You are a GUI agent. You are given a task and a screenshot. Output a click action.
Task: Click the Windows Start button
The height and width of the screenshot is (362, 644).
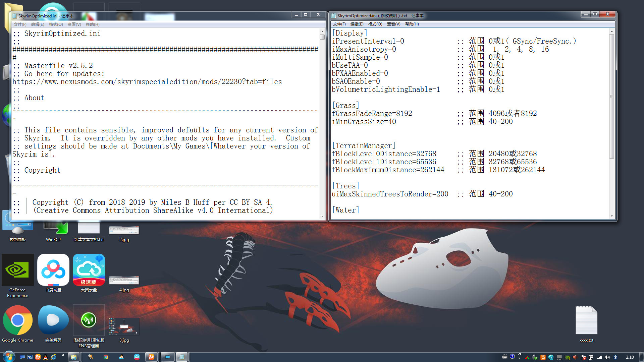coord(9,357)
